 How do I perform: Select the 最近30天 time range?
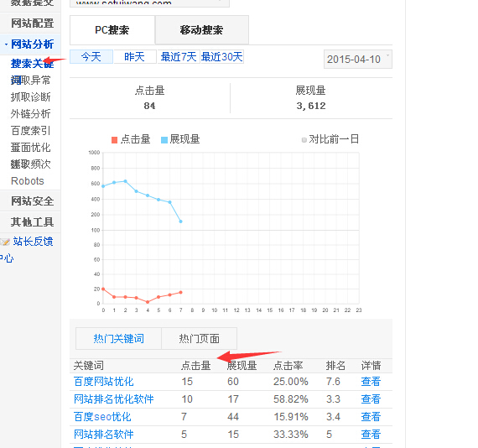click(x=222, y=57)
